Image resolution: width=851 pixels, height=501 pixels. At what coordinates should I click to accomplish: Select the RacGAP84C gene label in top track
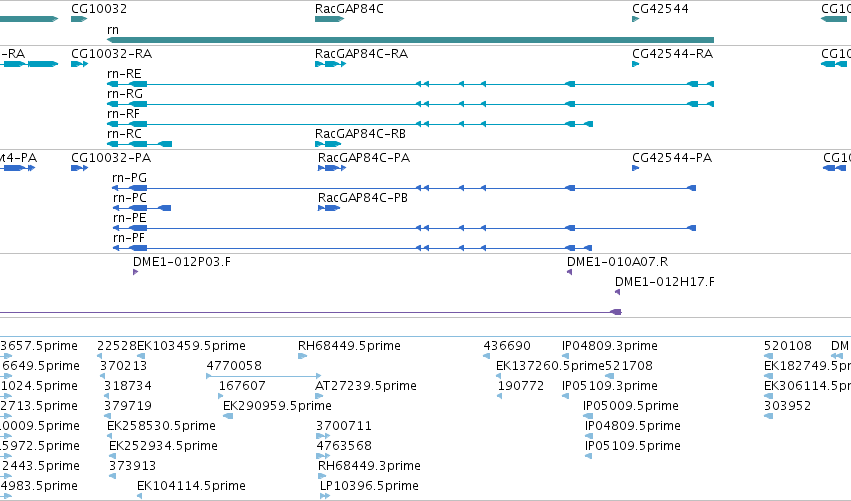[x=349, y=9]
